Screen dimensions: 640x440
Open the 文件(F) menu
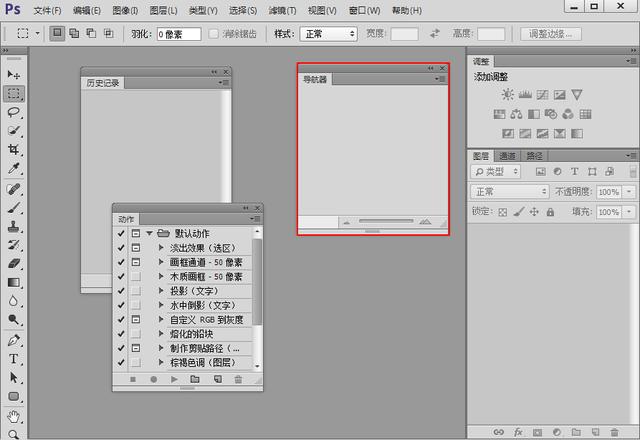click(x=47, y=10)
